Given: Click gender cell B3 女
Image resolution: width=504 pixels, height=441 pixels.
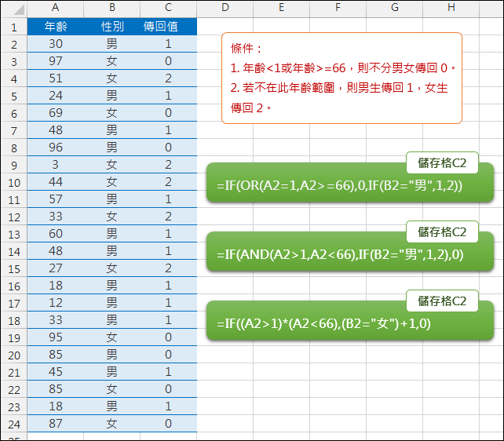Looking at the screenshot, I should (x=111, y=61).
